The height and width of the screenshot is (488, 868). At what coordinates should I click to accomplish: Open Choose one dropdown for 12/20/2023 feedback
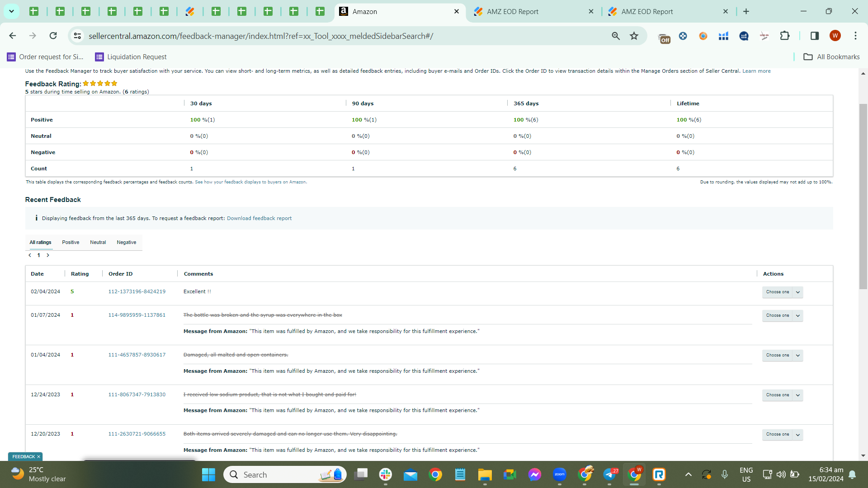tap(783, 434)
